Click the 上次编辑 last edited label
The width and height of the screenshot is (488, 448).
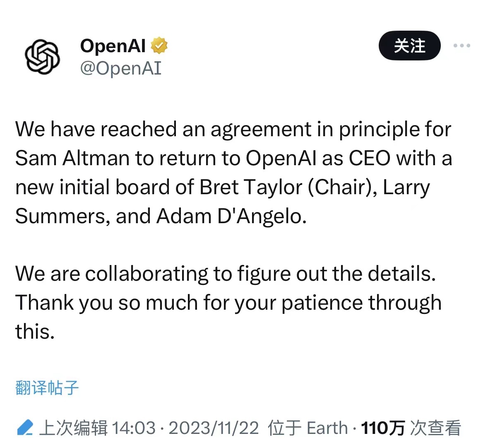point(73,428)
